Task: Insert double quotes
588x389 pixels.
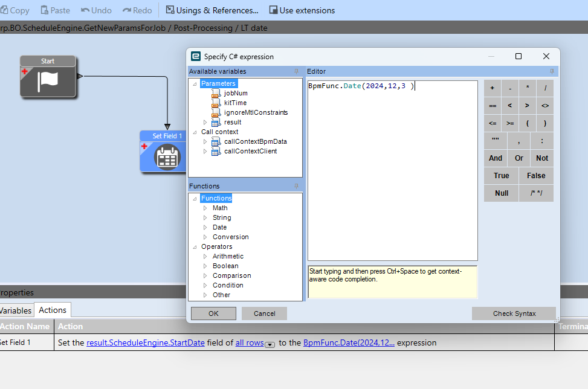Action: (x=496, y=141)
